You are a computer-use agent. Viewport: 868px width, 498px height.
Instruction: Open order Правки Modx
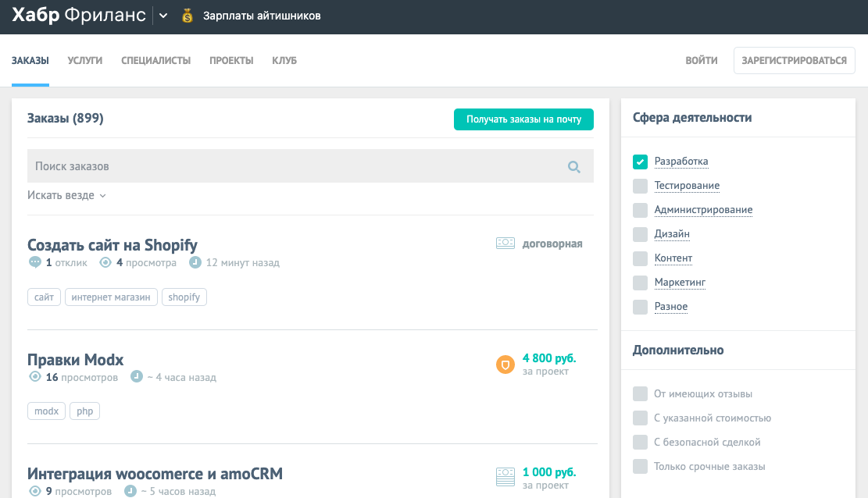(75, 360)
